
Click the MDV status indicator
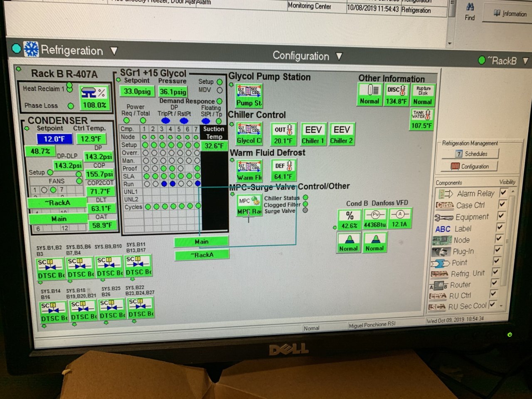coord(219,90)
